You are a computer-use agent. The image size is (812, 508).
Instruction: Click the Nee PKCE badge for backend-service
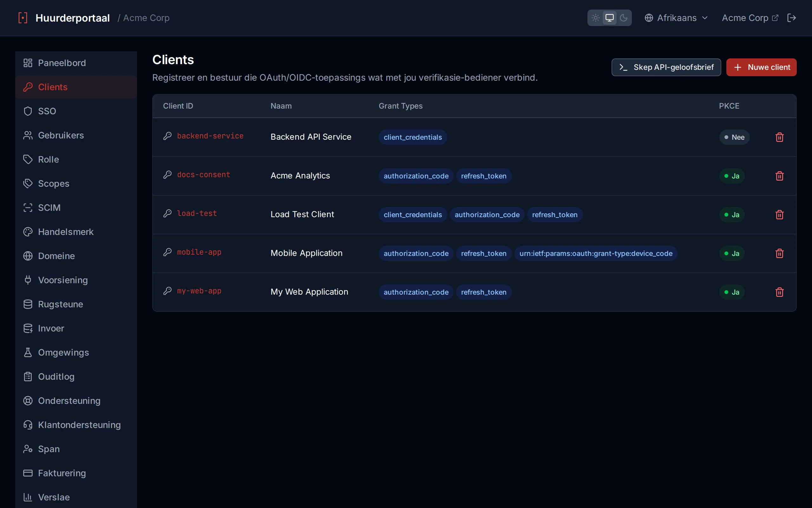734,137
